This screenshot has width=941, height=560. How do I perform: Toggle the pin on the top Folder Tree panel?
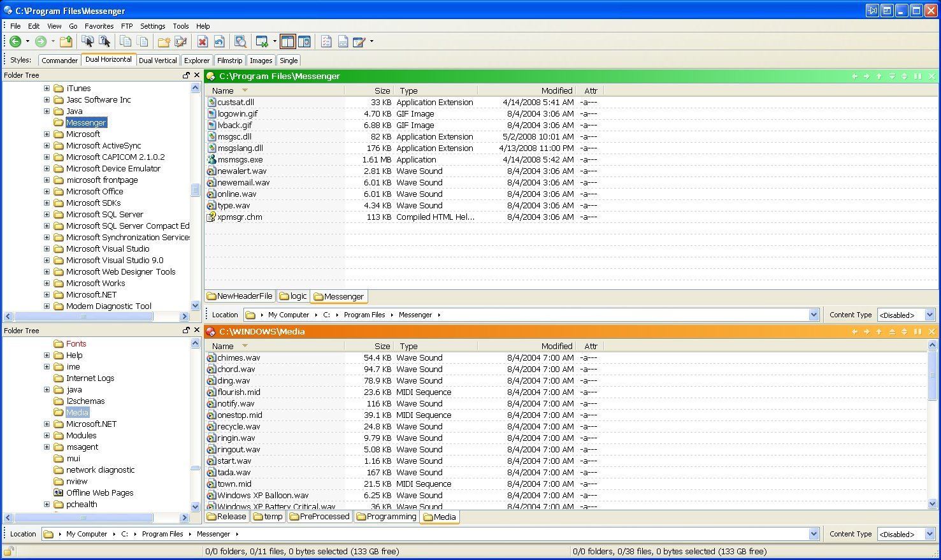coord(186,75)
